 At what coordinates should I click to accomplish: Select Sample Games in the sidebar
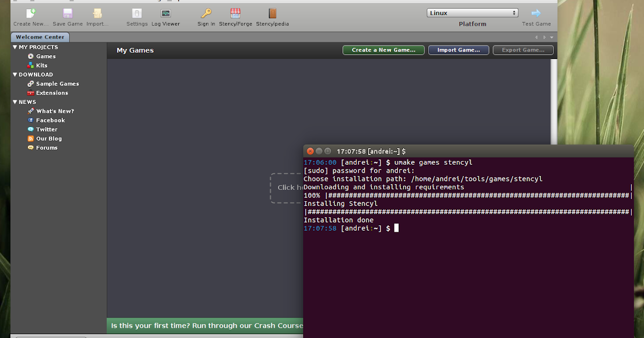tap(57, 84)
